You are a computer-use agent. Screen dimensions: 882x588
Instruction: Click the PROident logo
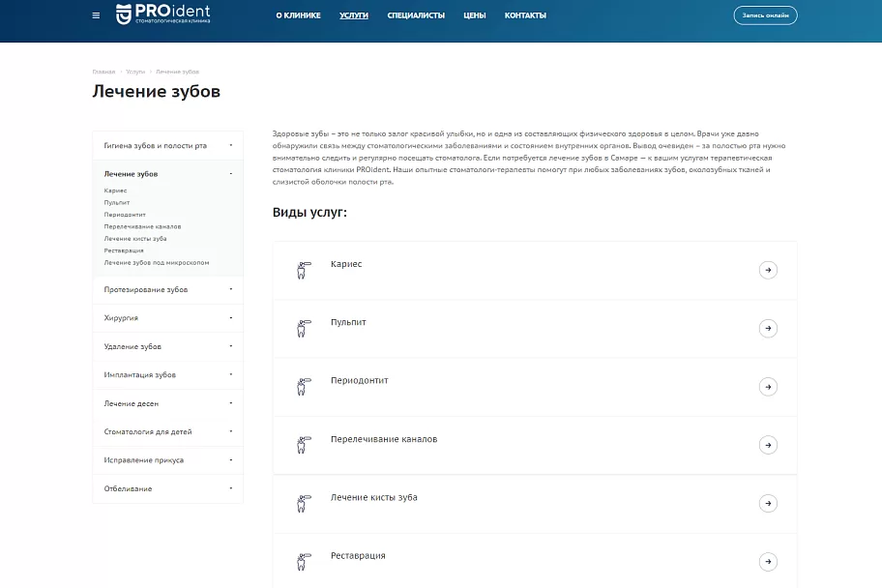click(x=163, y=15)
